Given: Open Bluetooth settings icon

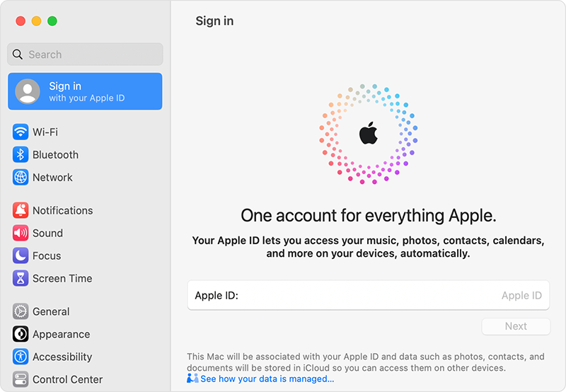Looking at the screenshot, I should (21, 155).
